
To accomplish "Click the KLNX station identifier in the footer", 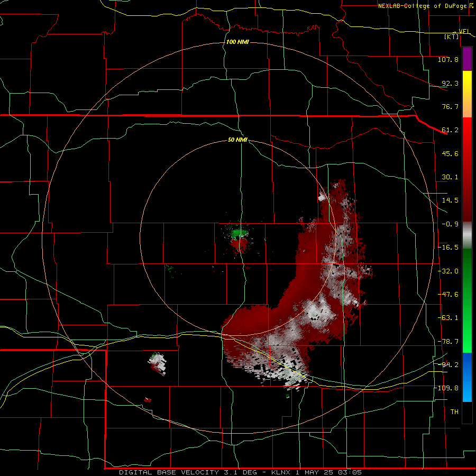I will (x=281, y=472).
